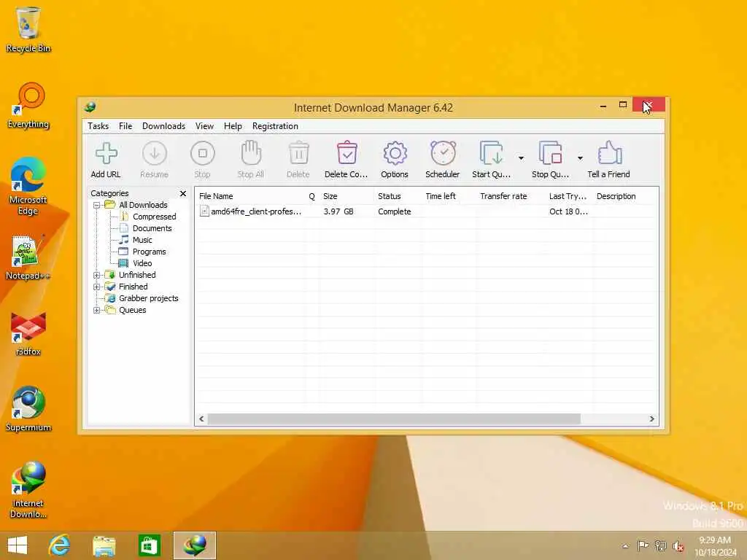Open Internet Explorer from the taskbar
The width and height of the screenshot is (747, 560).
[x=60, y=545]
